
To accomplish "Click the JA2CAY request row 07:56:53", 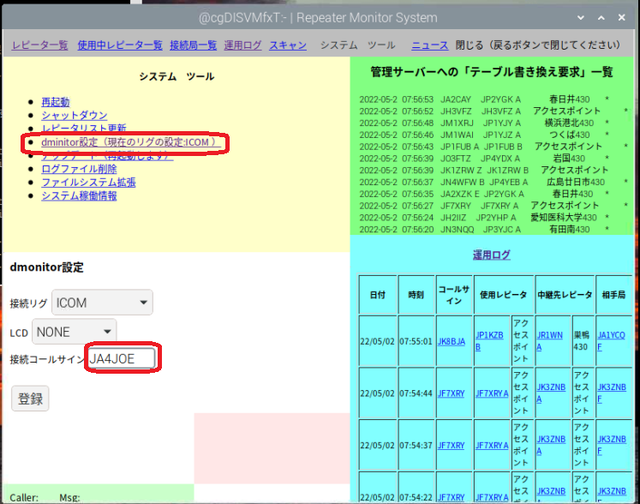I will tap(484, 99).
